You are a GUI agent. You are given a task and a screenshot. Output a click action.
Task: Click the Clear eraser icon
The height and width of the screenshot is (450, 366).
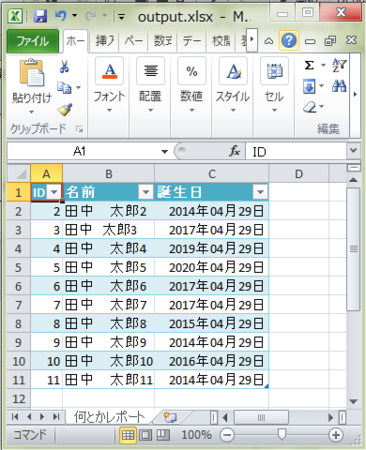(310, 107)
